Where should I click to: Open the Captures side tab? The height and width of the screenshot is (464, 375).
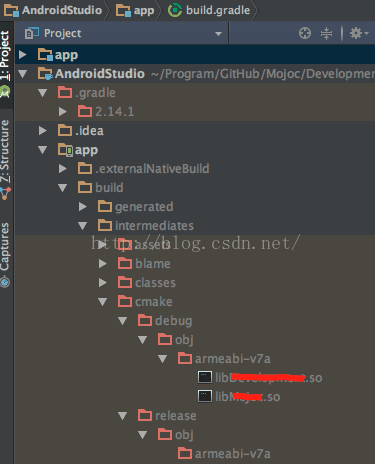tap(5, 247)
